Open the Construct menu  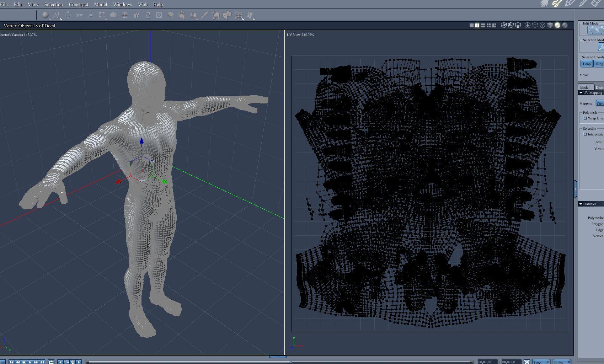[x=78, y=4]
